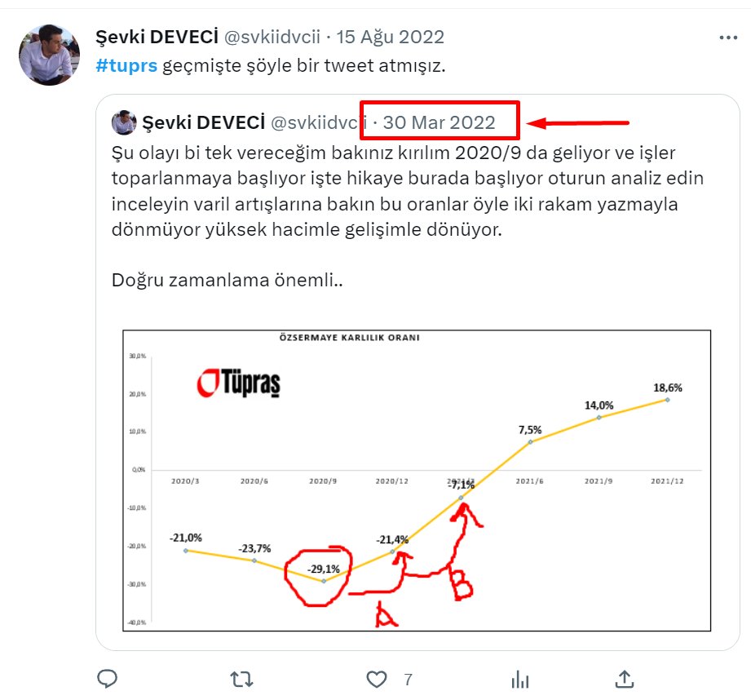Click the share upload icon

(625, 679)
